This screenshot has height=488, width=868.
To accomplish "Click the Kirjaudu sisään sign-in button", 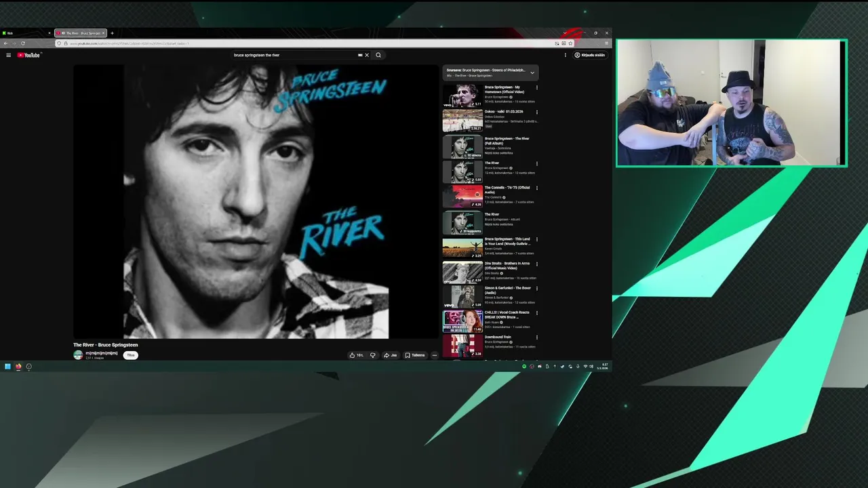I will point(590,55).
